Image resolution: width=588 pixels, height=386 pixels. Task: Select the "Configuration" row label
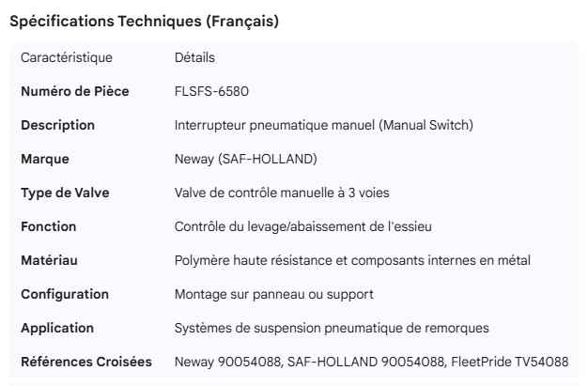(65, 295)
